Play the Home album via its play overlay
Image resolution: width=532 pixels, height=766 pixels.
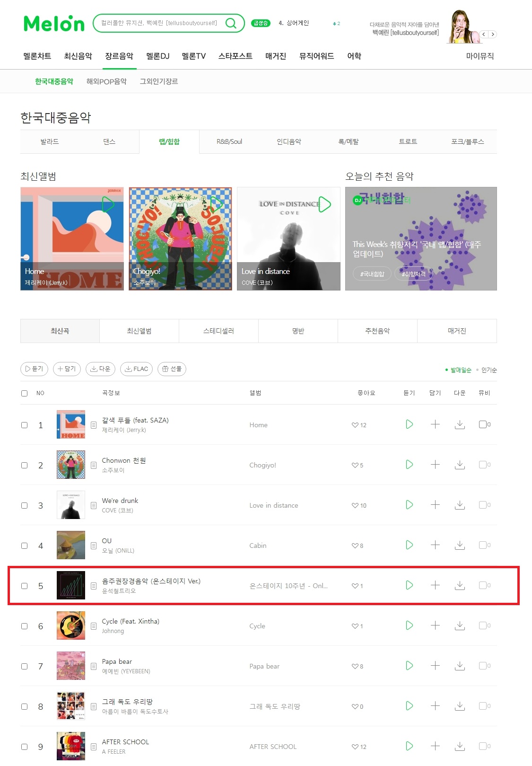tap(108, 204)
